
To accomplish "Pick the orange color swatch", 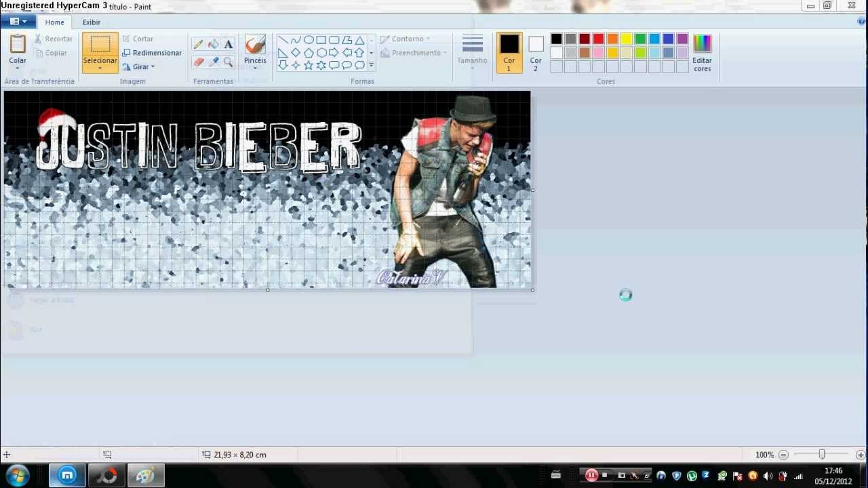I will point(612,39).
